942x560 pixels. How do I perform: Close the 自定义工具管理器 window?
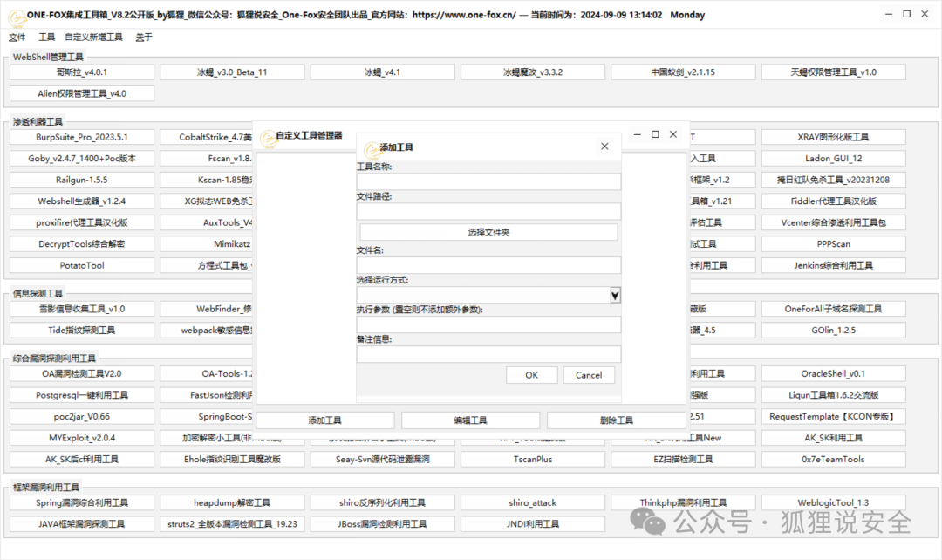[x=672, y=134]
